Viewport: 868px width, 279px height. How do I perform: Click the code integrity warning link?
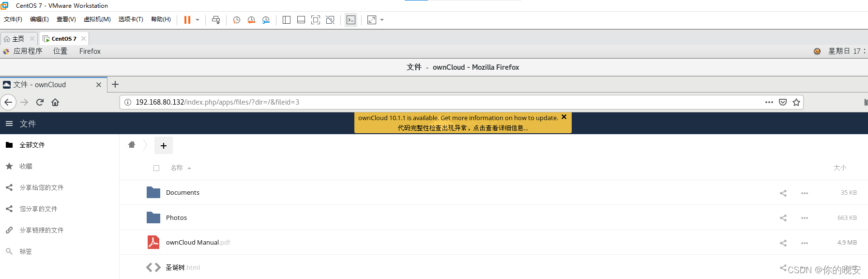(463, 128)
